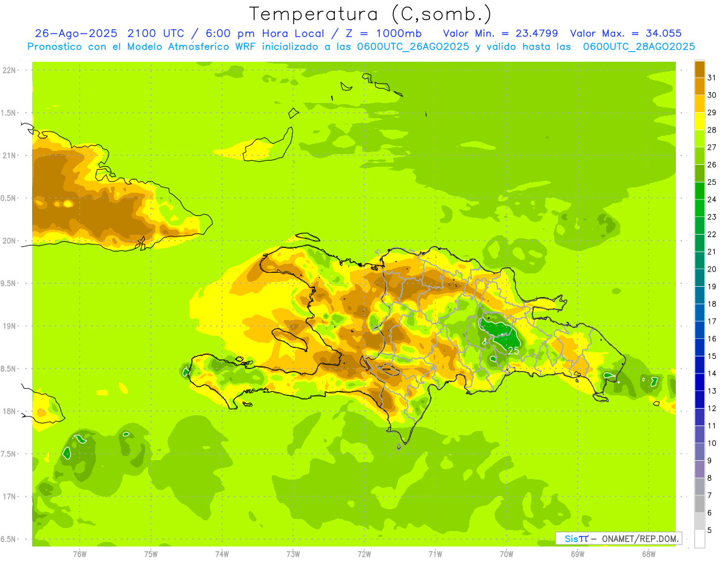Screen dimensions: 728x562
Task: Click the 72W longitude axis label
Action: pyautogui.click(x=364, y=554)
